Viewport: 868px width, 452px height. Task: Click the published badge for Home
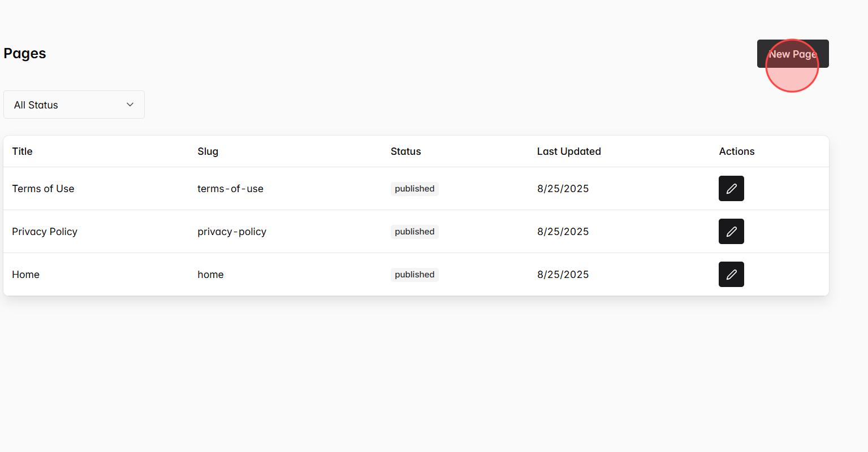pyautogui.click(x=414, y=274)
